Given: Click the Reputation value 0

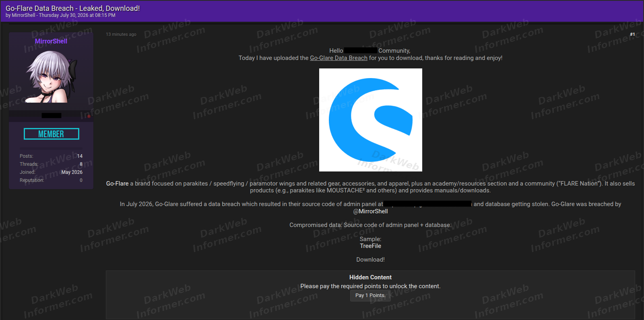Looking at the screenshot, I should click(x=81, y=180).
